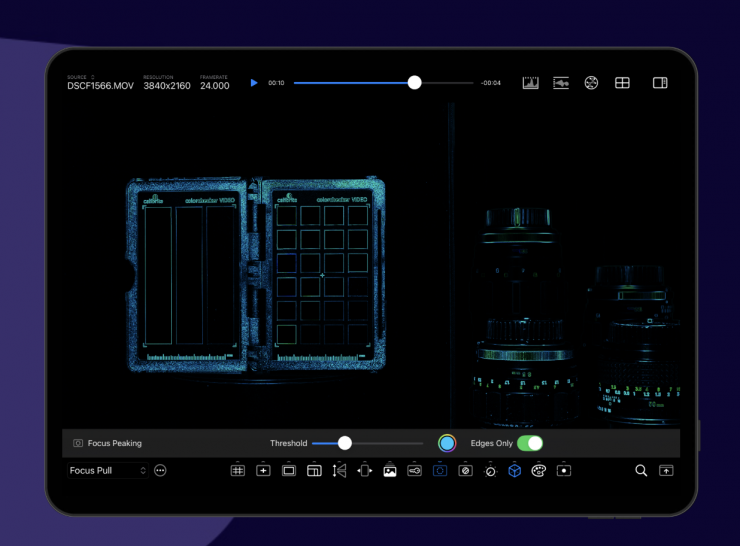Click the Threshold slider handle

[x=345, y=443]
